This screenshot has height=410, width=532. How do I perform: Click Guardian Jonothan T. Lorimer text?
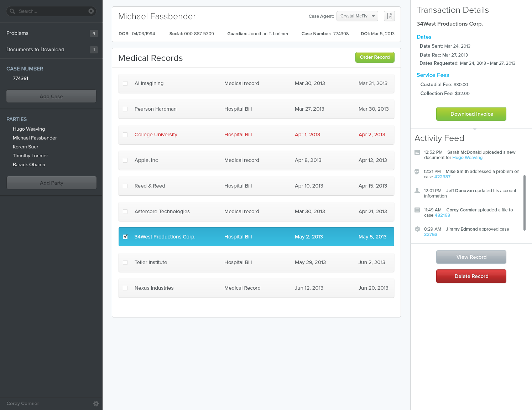(x=258, y=34)
